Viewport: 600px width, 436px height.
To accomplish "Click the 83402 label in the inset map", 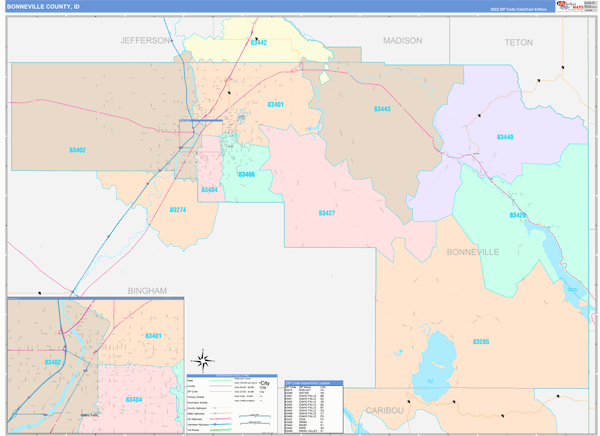I will point(53,362).
